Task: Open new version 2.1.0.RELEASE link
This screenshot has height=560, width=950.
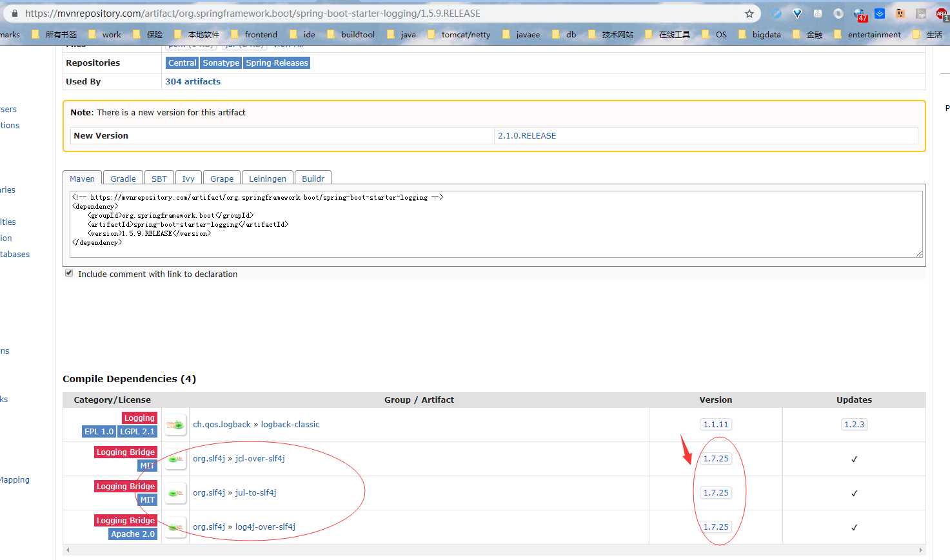Action: [x=527, y=136]
